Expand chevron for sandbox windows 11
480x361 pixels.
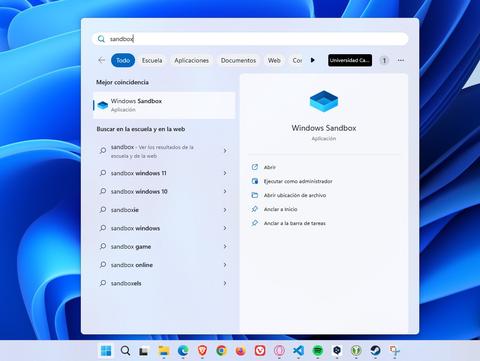click(225, 173)
